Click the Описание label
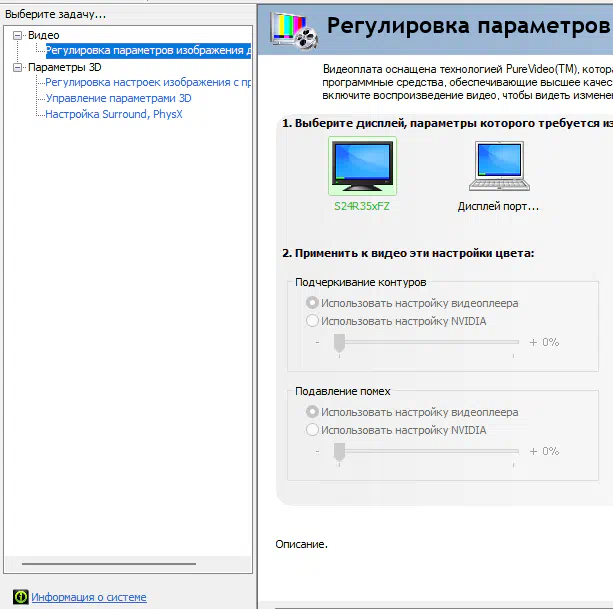Viewport: 613px width, 609px height. 301,544
